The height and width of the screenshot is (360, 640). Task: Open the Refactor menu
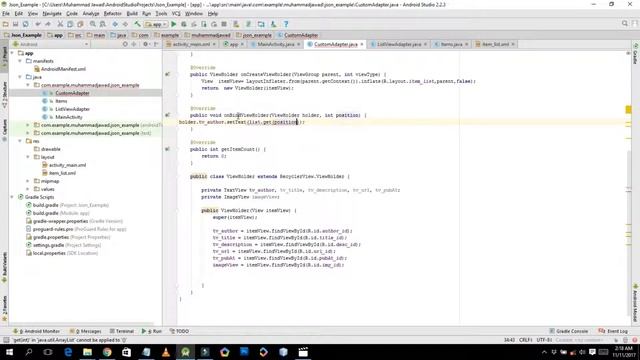point(112,13)
